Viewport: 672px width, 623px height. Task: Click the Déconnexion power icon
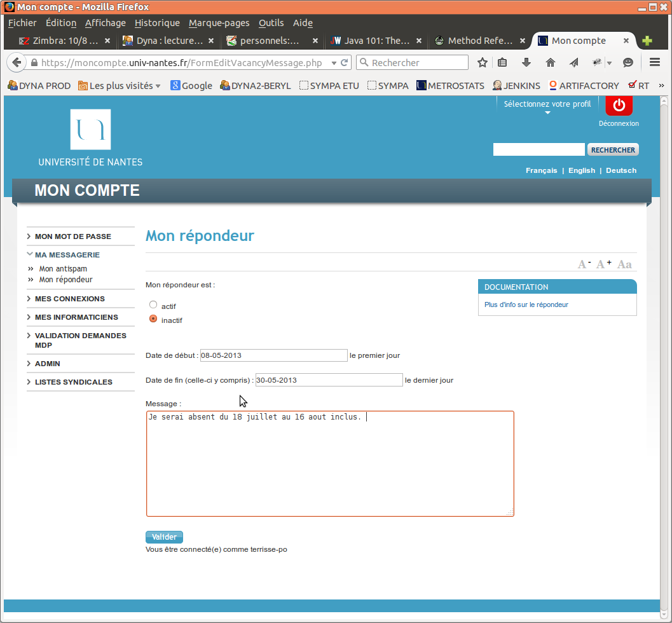[x=618, y=106]
